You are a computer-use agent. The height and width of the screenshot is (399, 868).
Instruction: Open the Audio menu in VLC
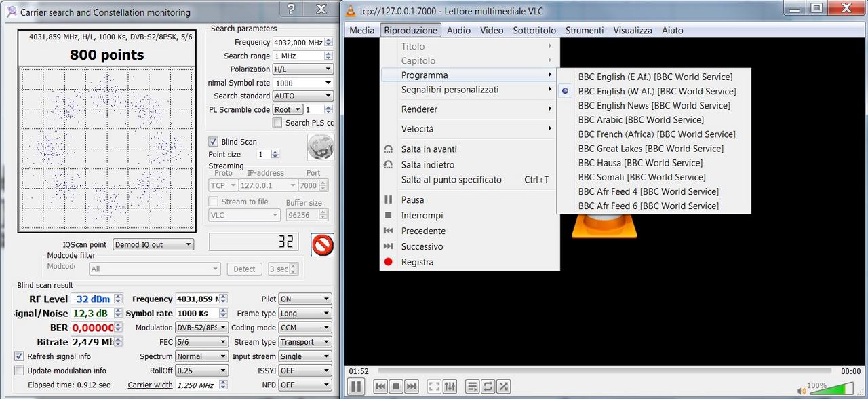click(x=458, y=31)
